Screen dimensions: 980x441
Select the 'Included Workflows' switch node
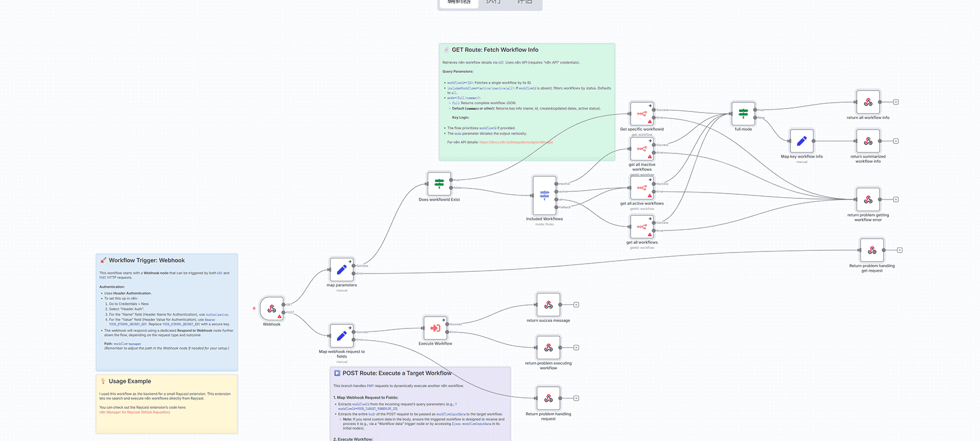pyautogui.click(x=544, y=195)
